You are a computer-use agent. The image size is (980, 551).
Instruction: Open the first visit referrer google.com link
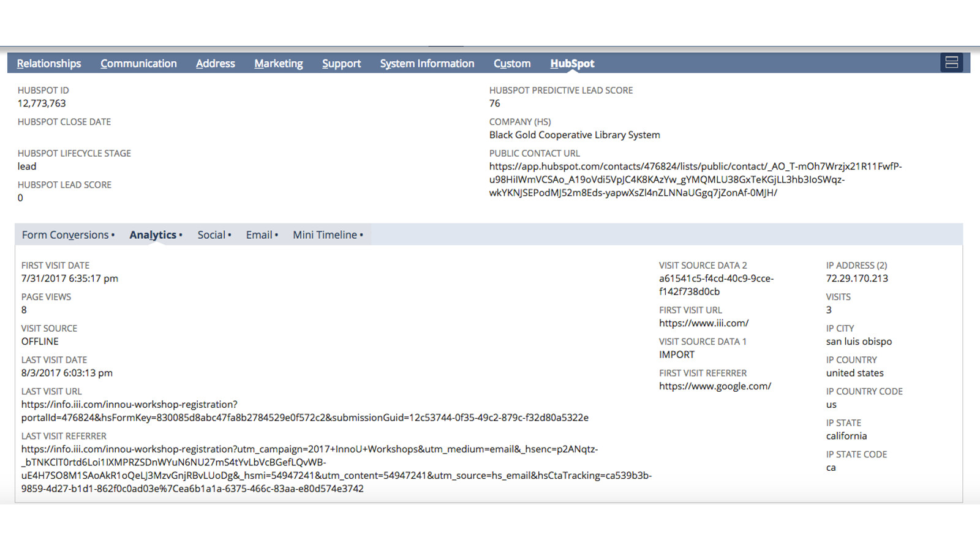coord(715,386)
